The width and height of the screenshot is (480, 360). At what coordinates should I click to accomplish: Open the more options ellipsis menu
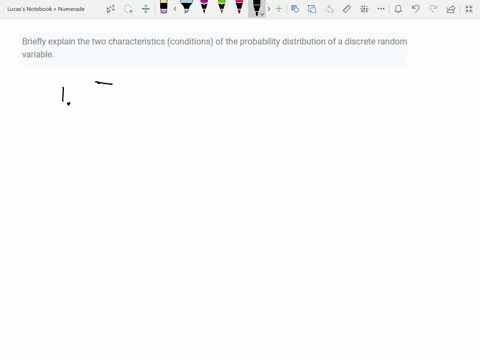pos(381,9)
